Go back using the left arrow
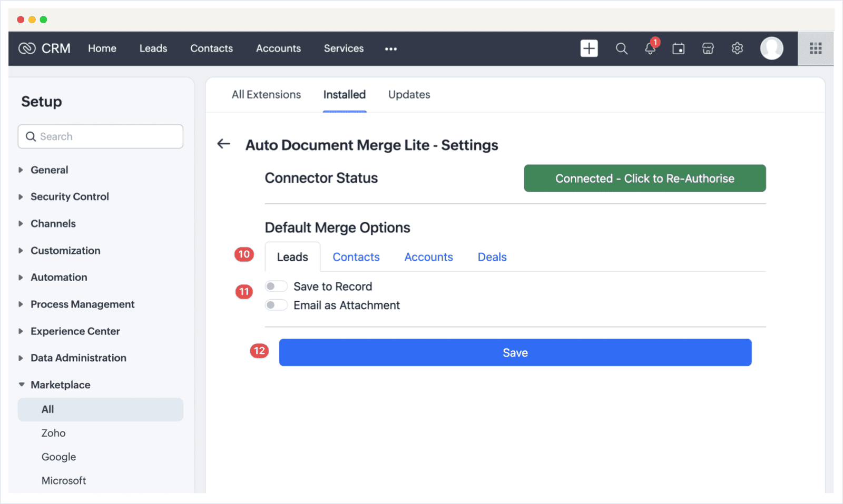Image resolution: width=843 pixels, height=504 pixels. click(x=224, y=144)
